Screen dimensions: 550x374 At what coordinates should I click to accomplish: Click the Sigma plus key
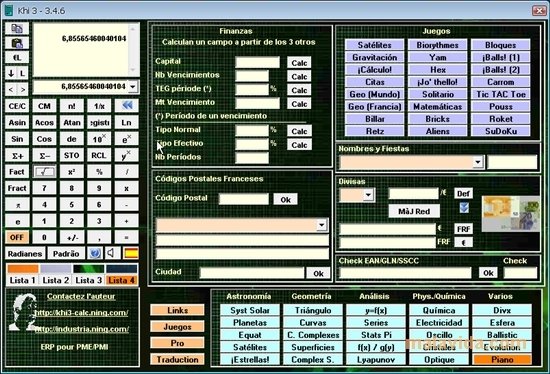pos(17,155)
